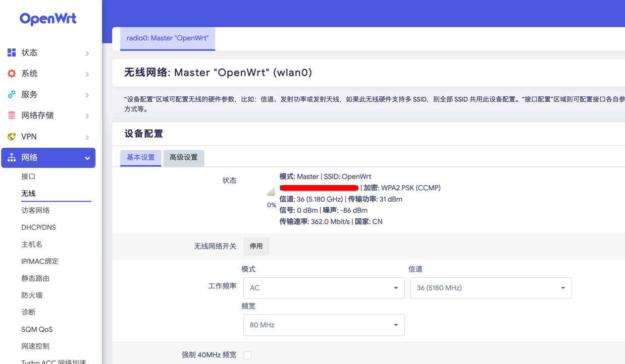Click the 服务 icon in sidebar

pyautogui.click(x=12, y=95)
